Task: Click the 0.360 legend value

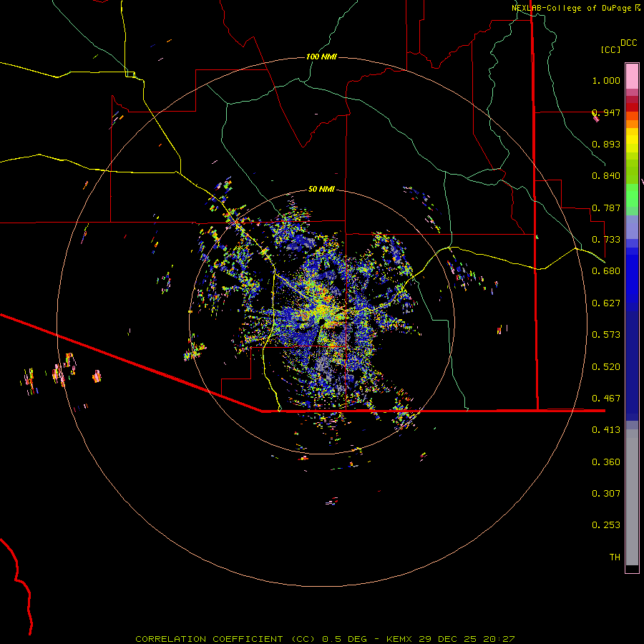Action: pos(606,462)
